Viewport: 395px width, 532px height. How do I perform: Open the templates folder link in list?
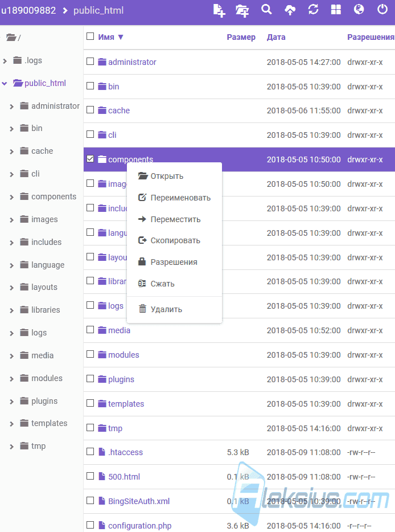click(x=126, y=404)
